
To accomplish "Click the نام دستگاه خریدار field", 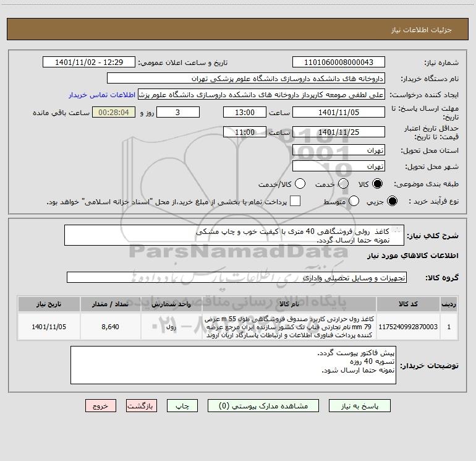I will point(246,79).
